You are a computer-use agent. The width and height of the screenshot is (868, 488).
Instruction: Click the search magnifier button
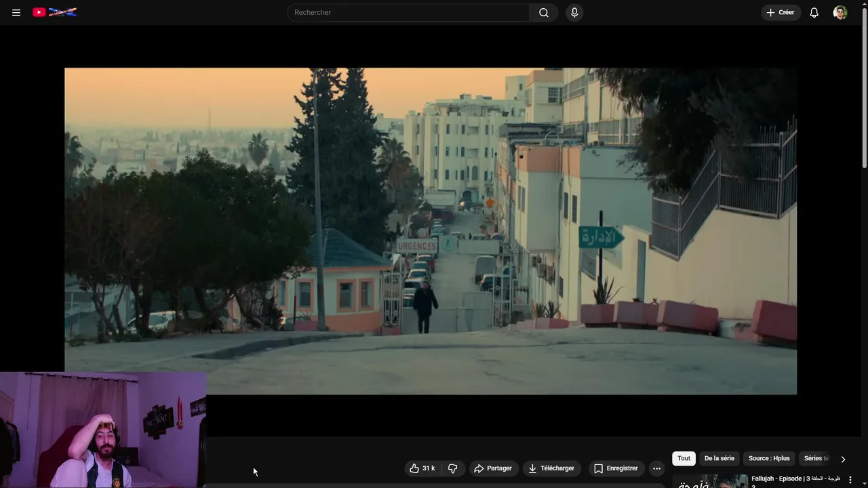(544, 12)
